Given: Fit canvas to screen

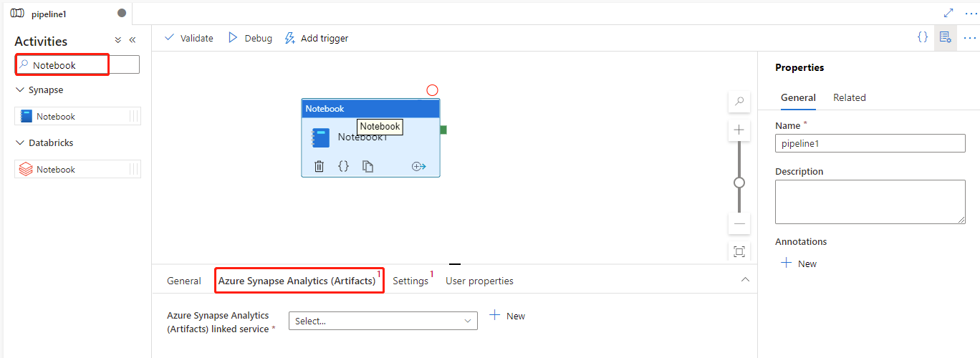Looking at the screenshot, I should [739, 251].
